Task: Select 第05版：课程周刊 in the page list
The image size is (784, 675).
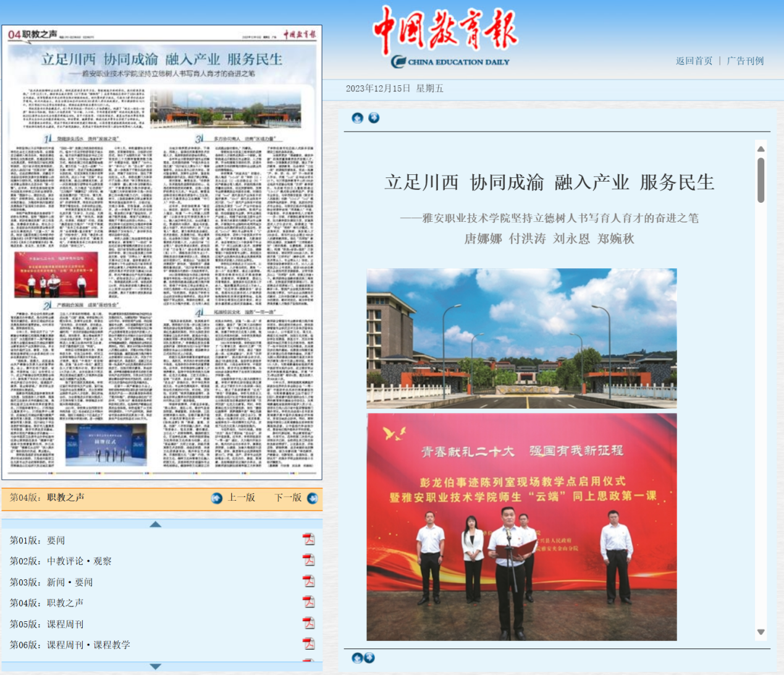Action: click(47, 624)
